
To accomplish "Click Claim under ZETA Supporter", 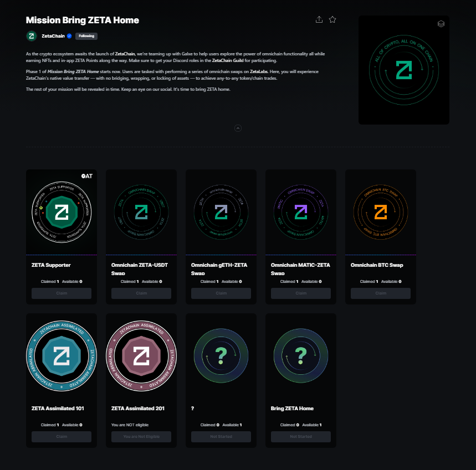I will pyautogui.click(x=62, y=293).
